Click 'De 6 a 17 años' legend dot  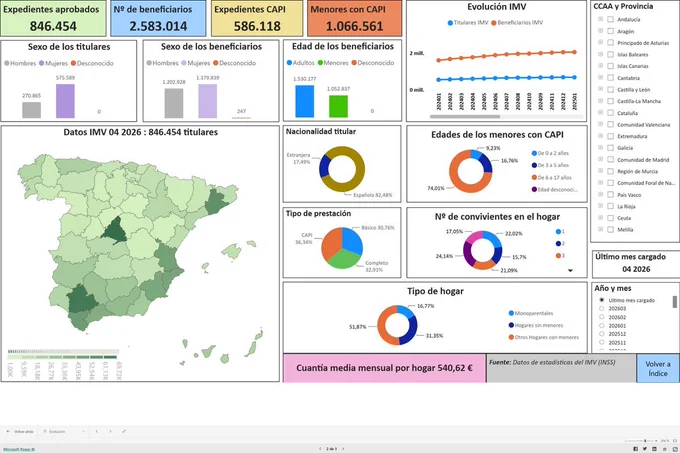click(x=534, y=177)
